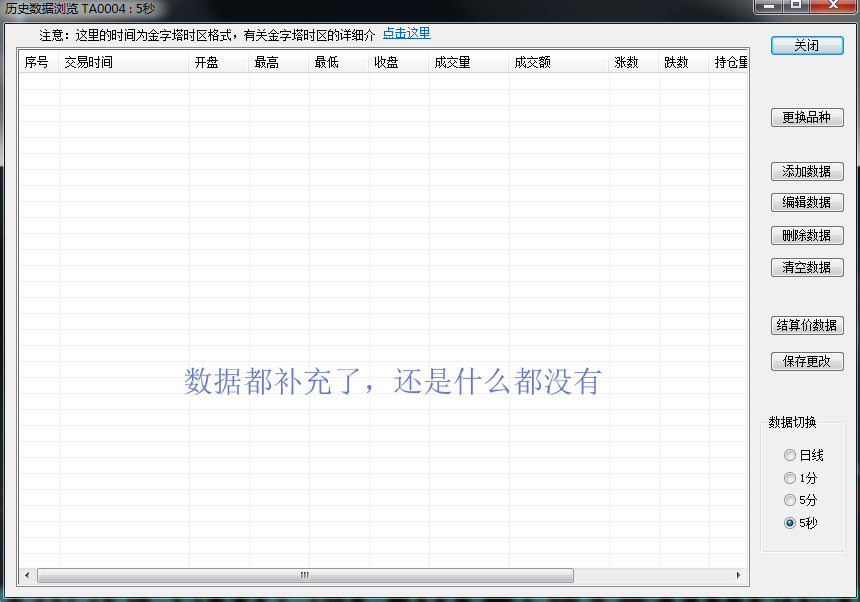
Task: Click the 涨数 column header
Action: tap(633, 63)
